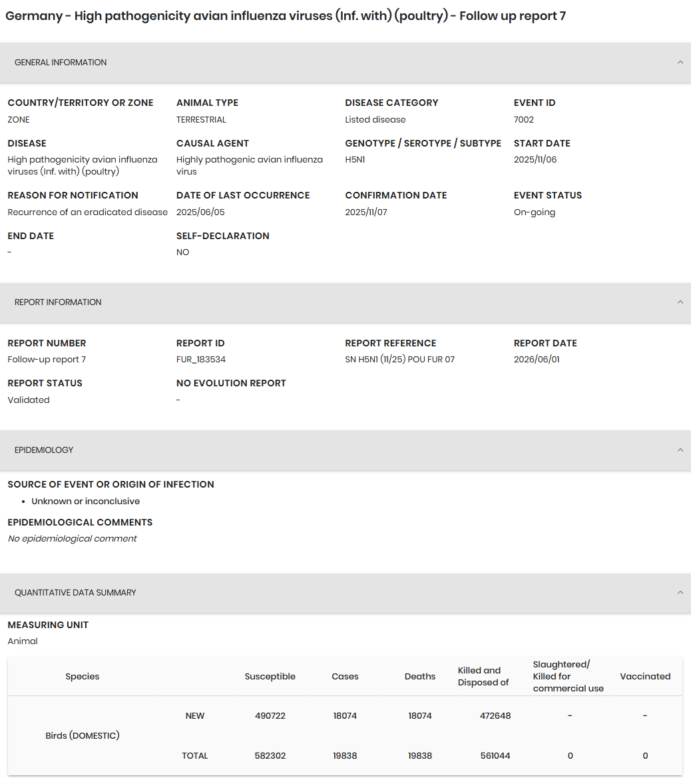
Task: Collapse the Epidemiology section chevron
Action: (x=680, y=450)
